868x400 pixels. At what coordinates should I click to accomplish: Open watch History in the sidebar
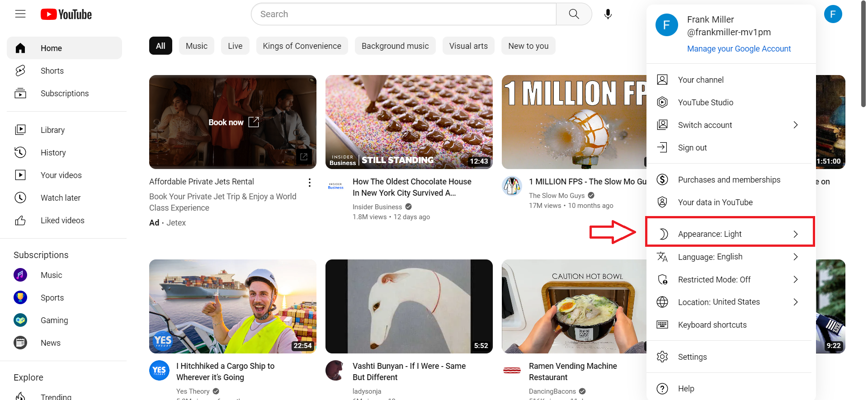(64, 152)
